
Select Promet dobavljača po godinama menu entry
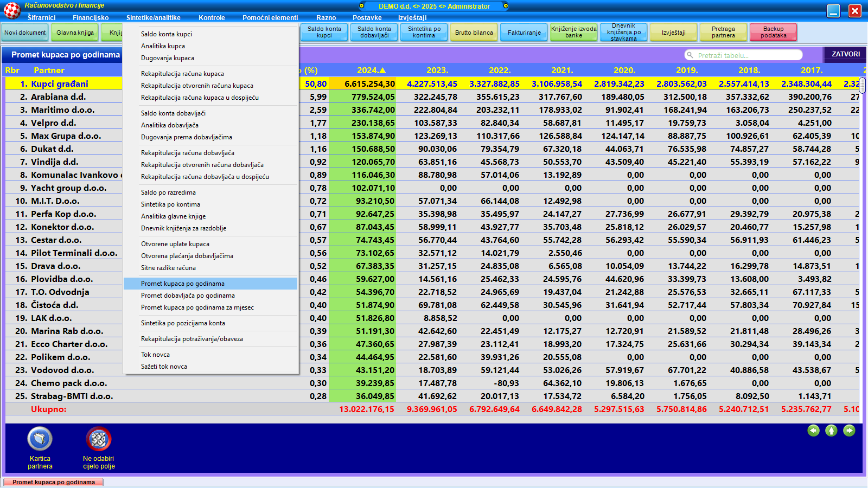(x=188, y=296)
